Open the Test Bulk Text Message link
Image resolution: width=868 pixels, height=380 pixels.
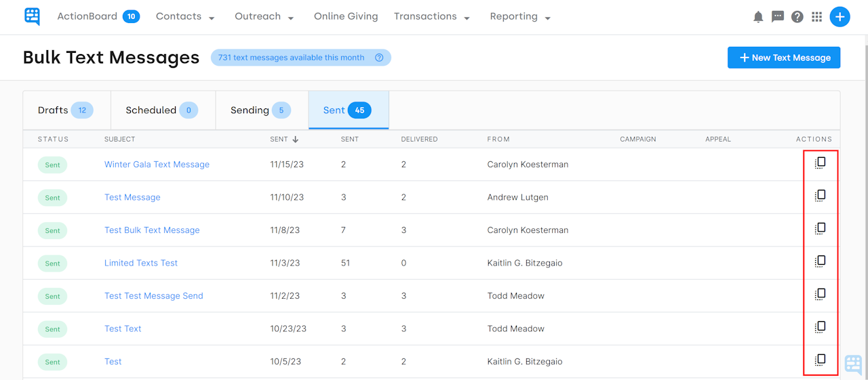[x=152, y=230]
